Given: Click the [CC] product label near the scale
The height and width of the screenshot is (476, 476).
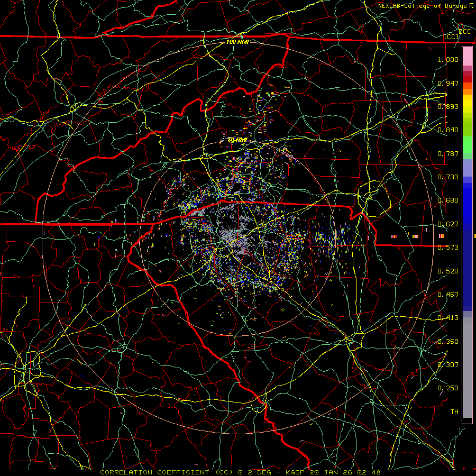Looking at the screenshot, I should [x=452, y=36].
